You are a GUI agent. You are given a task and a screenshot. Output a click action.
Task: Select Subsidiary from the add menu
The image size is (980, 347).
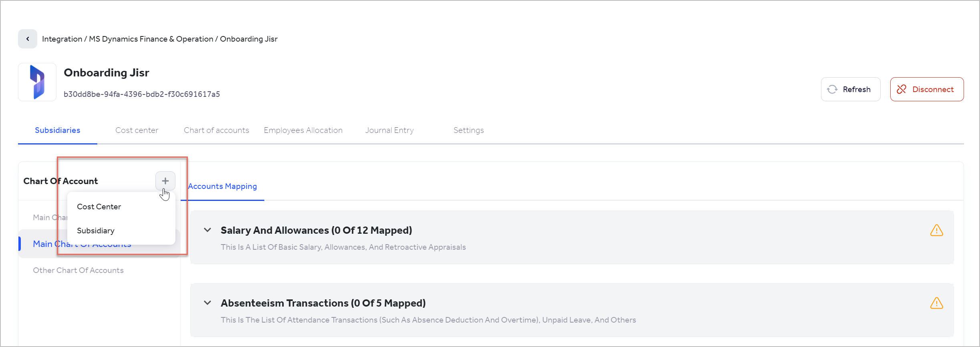(96, 230)
